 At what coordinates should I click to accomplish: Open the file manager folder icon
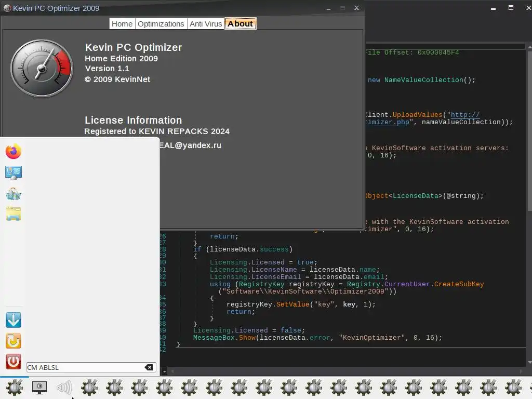(x=13, y=214)
